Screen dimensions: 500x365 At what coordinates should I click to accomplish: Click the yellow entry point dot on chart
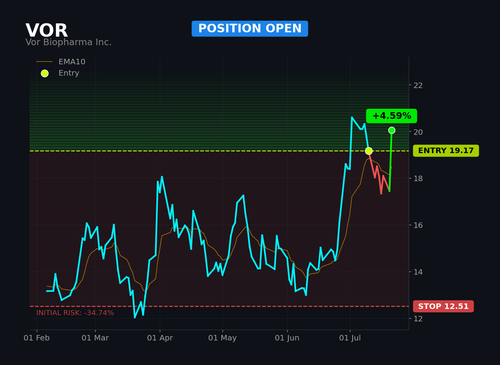point(369,151)
